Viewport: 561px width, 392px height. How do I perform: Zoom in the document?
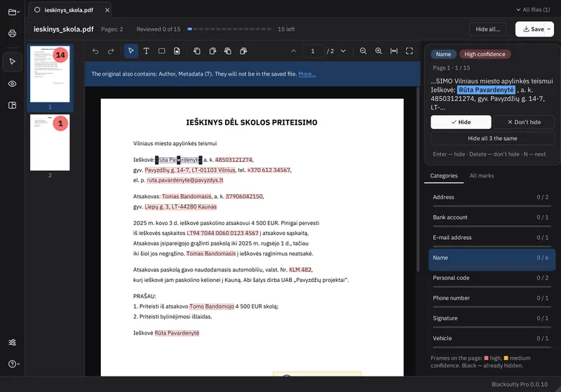tap(379, 51)
